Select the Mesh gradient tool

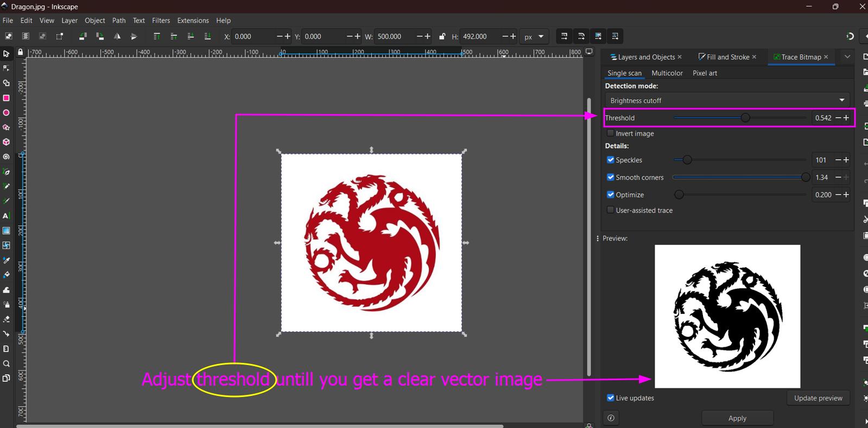tap(6, 245)
